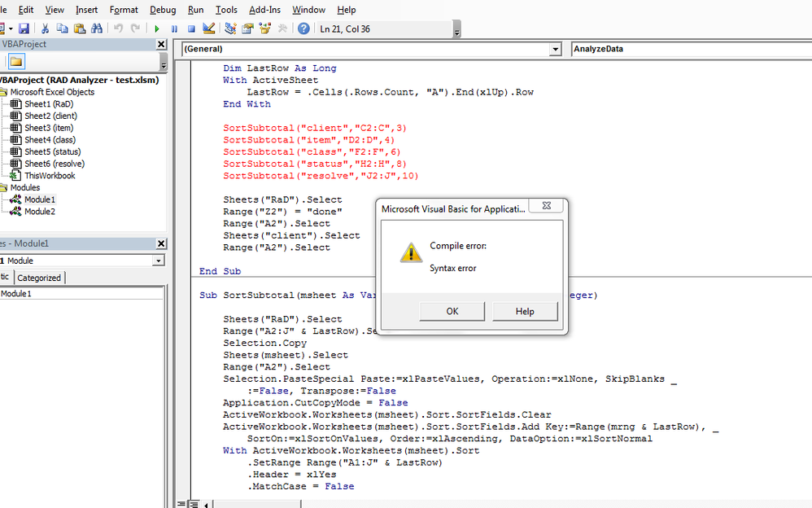Click Help in the syntax error dialog
This screenshot has height=508, width=812.
pyautogui.click(x=525, y=311)
